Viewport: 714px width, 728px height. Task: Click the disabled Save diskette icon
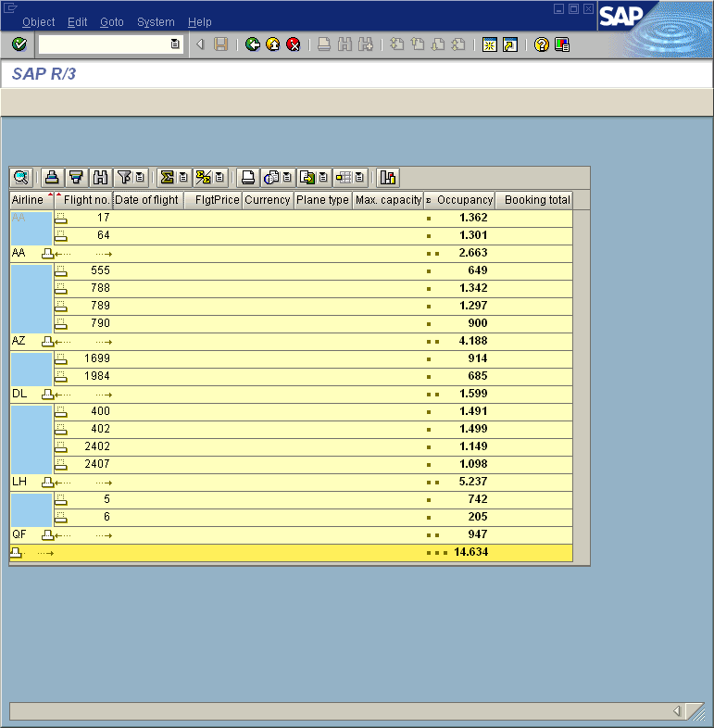pos(220,44)
